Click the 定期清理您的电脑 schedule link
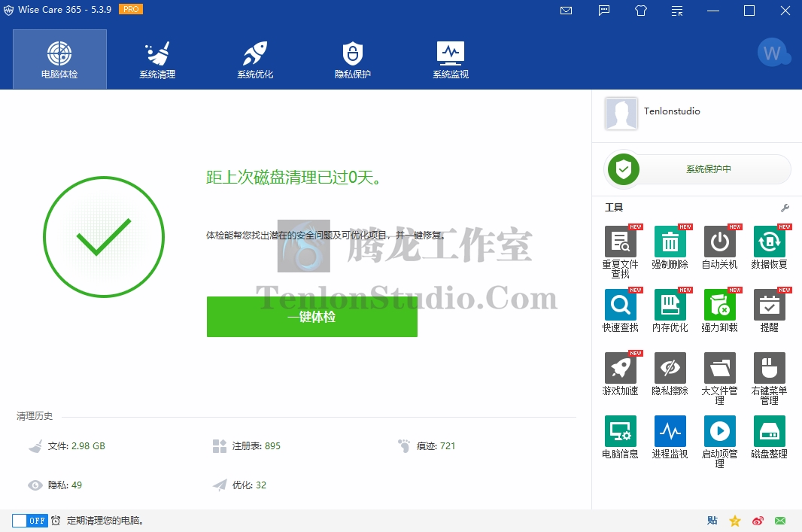The width and height of the screenshot is (802, 532). pyautogui.click(x=105, y=521)
